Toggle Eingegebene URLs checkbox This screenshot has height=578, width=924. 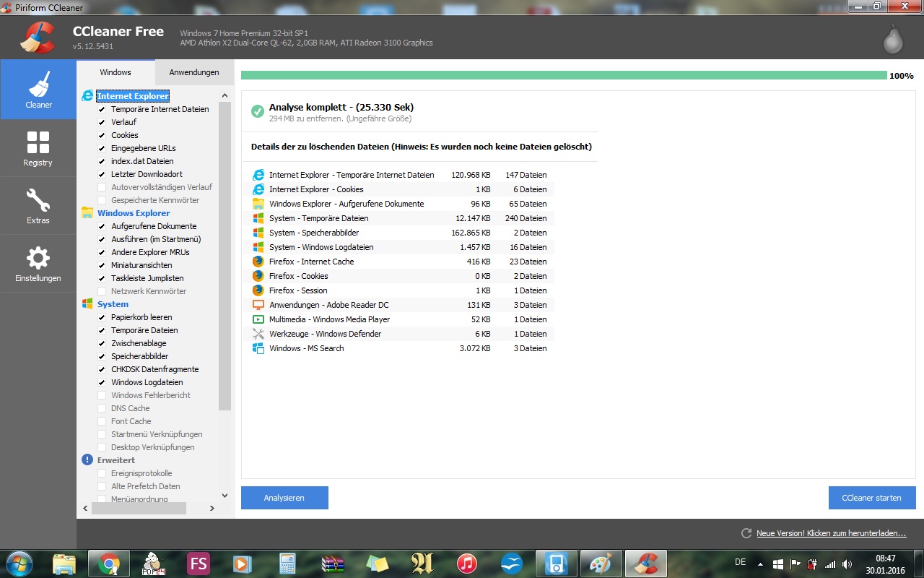coord(102,148)
